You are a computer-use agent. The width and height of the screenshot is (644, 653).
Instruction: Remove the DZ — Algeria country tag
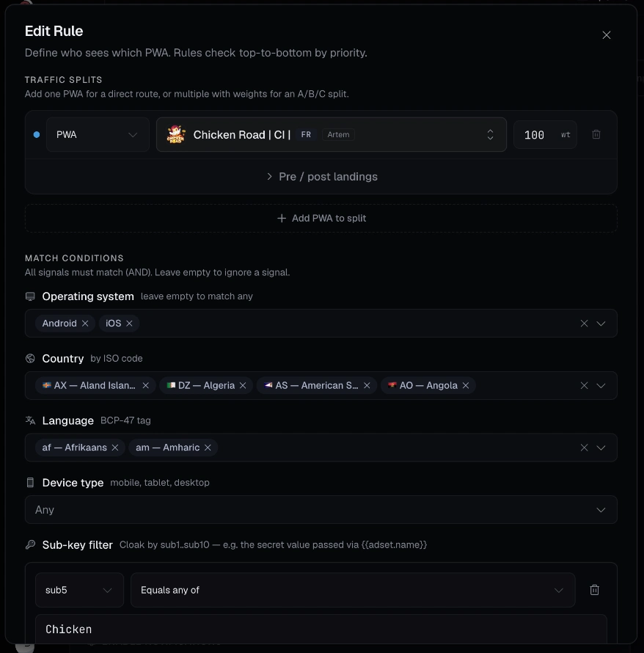click(243, 386)
